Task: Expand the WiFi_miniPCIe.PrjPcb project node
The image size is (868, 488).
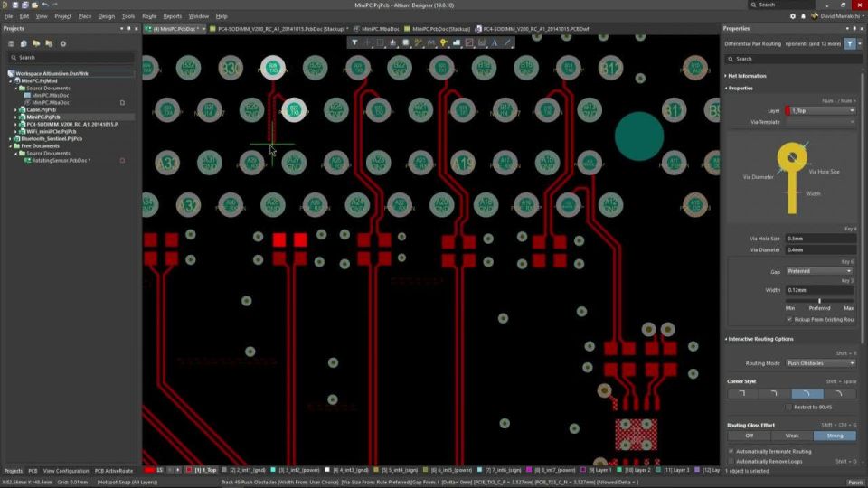Action: point(15,132)
